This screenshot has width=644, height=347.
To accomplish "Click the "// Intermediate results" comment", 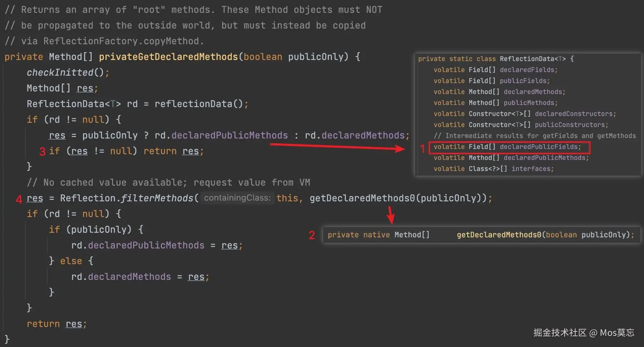I will (535, 136).
